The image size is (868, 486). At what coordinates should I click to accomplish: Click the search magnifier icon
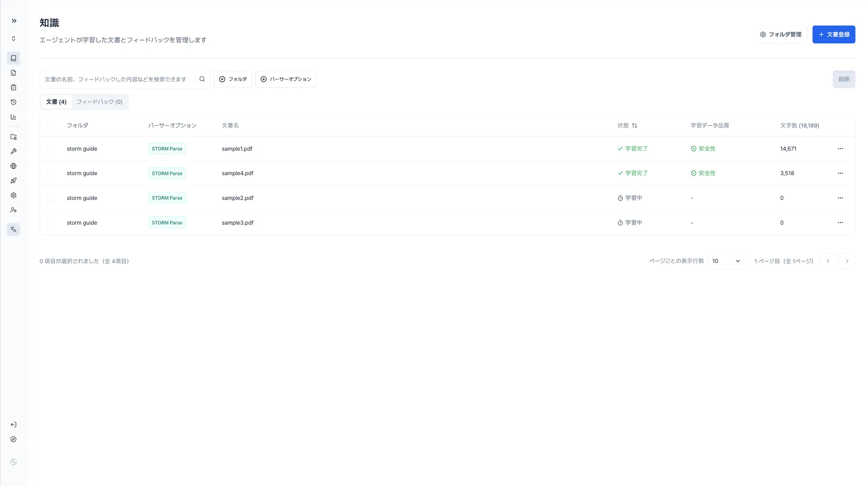coord(202,79)
